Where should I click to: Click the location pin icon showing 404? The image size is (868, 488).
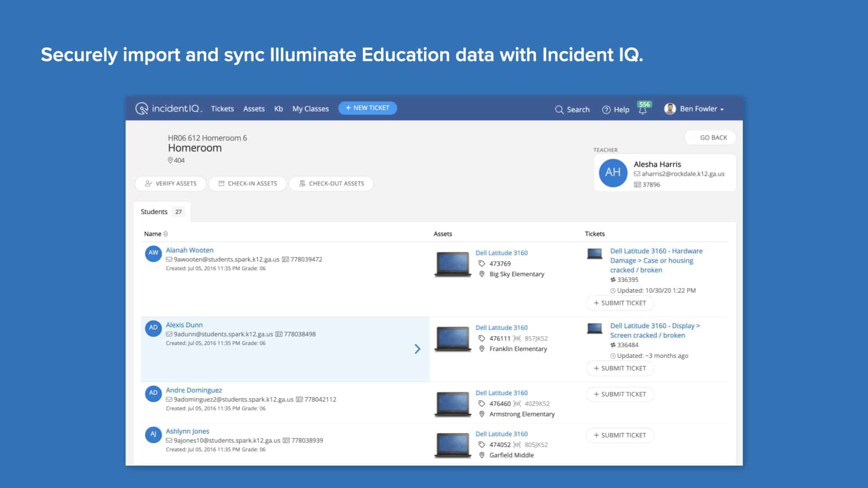pyautogui.click(x=170, y=160)
